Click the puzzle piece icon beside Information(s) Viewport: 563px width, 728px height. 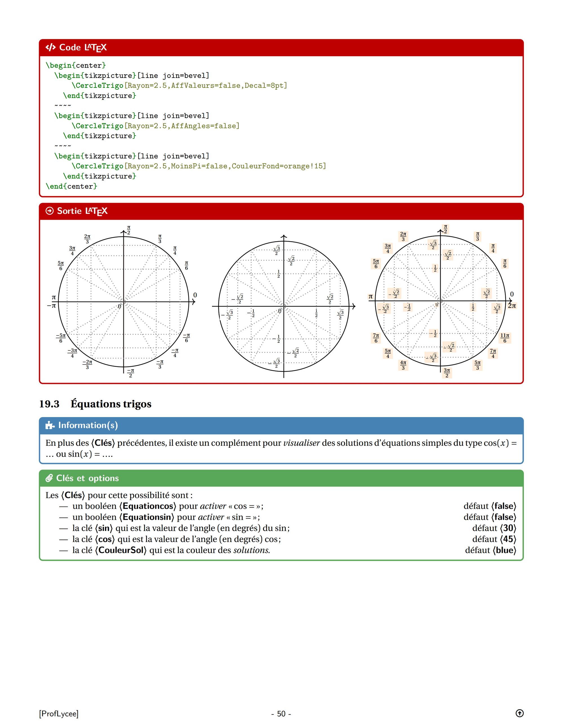(x=50, y=425)
